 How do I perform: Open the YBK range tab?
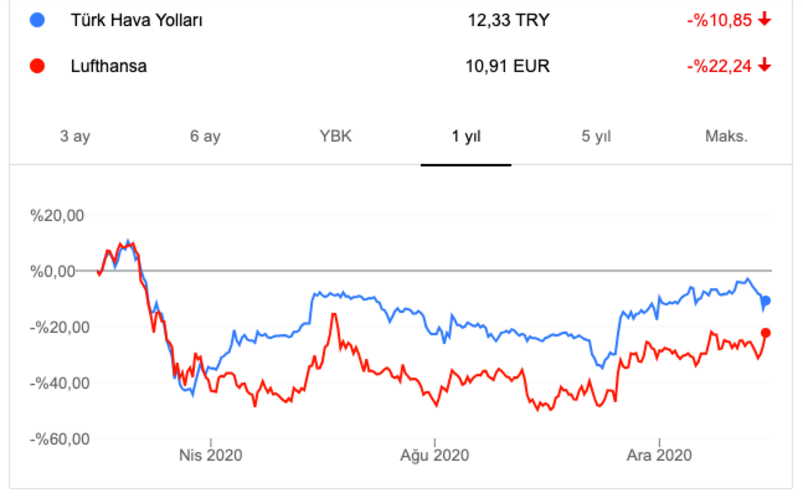[x=336, y=137]
